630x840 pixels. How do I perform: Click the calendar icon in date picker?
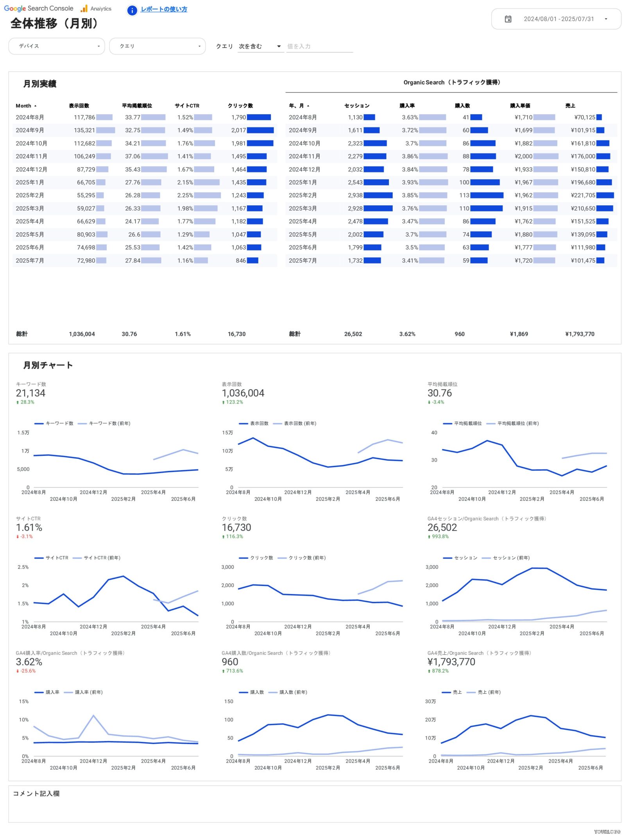click(508, 19)
